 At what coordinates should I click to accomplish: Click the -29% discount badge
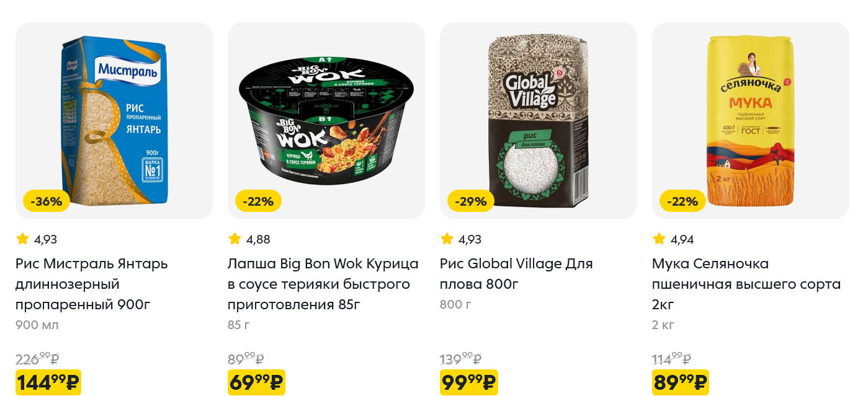click(470, 201)
